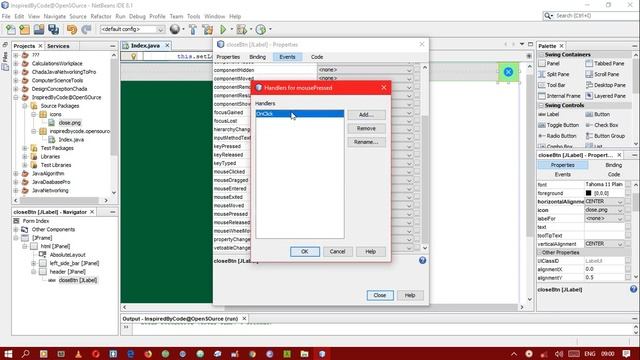Click Close button in Properties dialog
Screen dimensions: 640x360
point(380,295)
